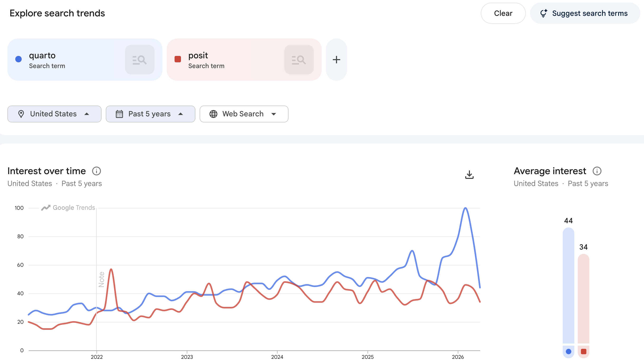Expand the Web Search type dropdown
Viewport: 644px width, 362px height.
[244, 114]
